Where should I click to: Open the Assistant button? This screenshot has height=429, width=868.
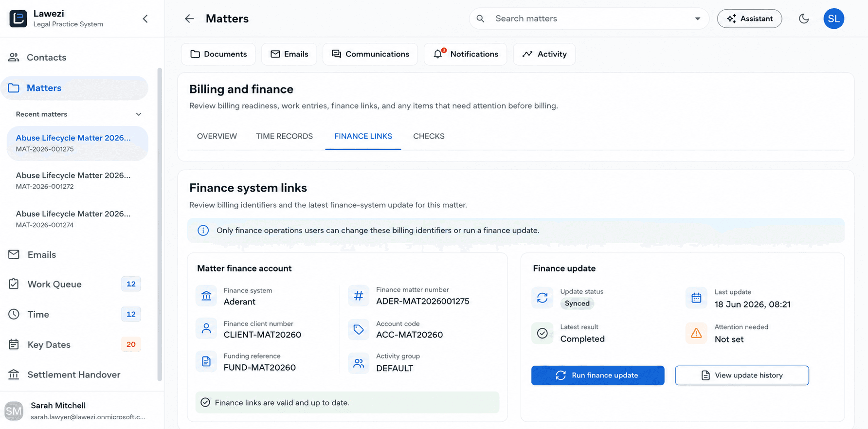[x=749, y=18]
